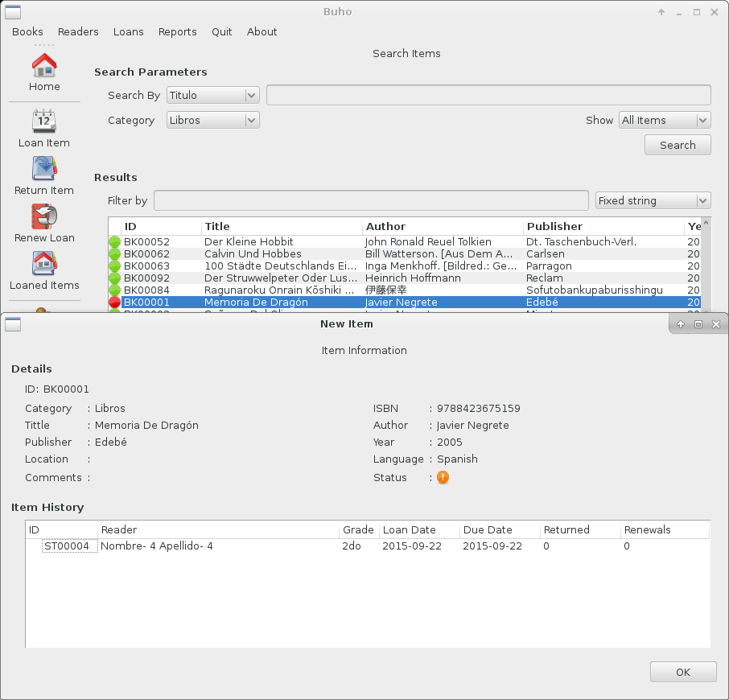Select the Der Struwwelpeter row
The height and width of the screenshot is (700, 729).
click(x=404, y=278)
